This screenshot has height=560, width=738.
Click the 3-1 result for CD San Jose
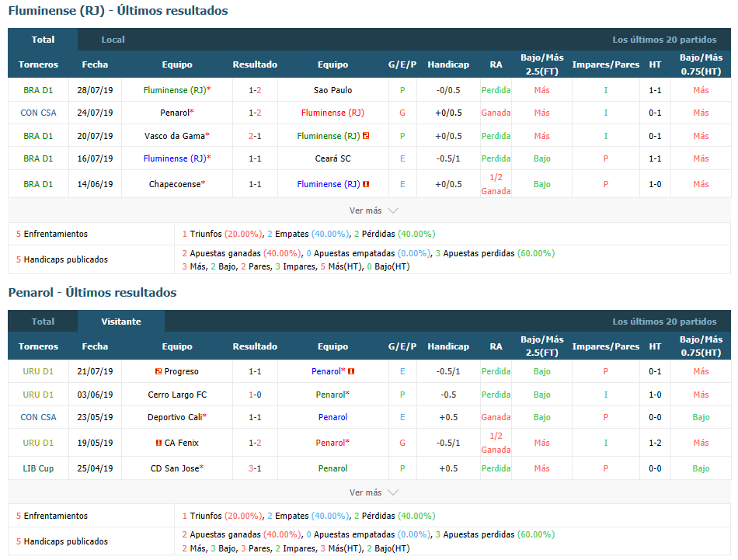tap(255, 468)
